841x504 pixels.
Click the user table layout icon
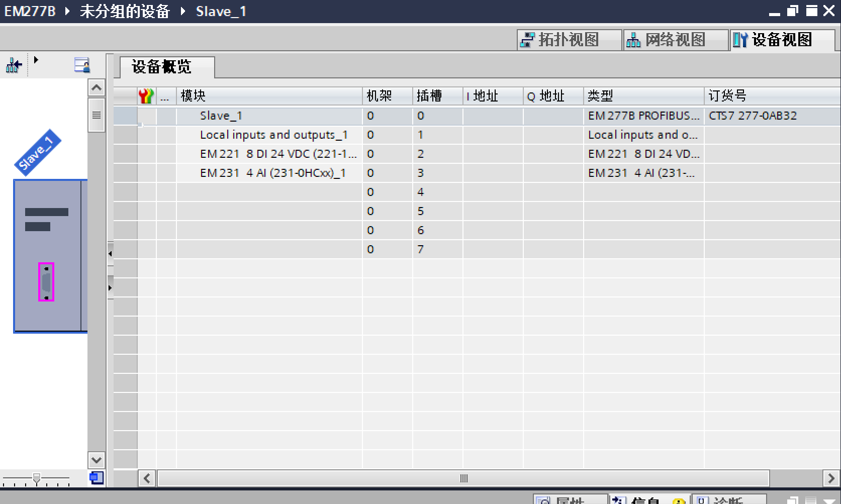[82, 65]
